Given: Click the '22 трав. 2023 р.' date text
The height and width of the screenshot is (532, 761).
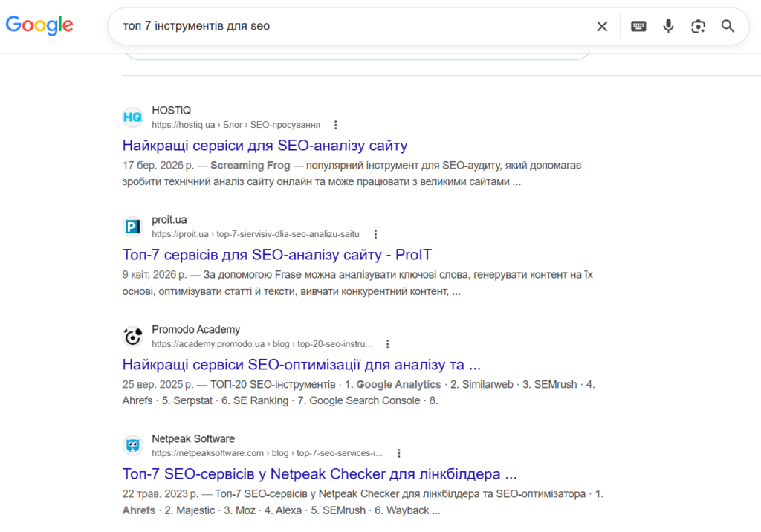Looking at the screenshot, I should click(x=161, y=493).
